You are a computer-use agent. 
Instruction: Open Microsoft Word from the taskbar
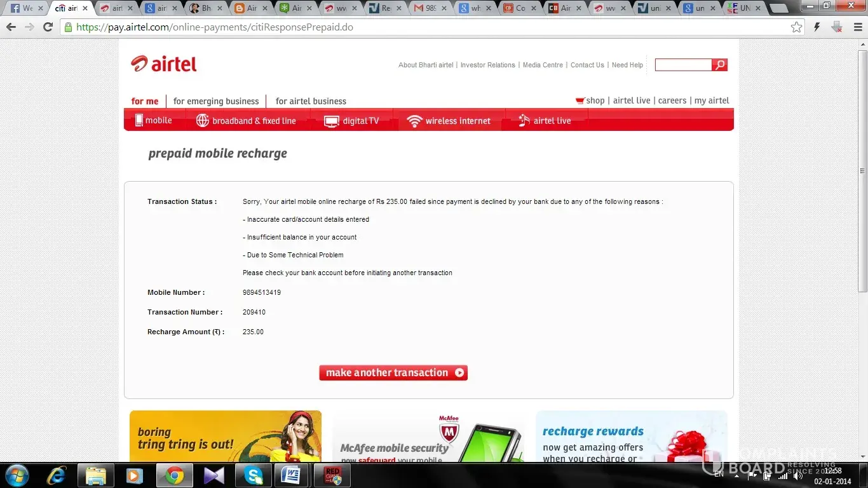(x=290, y=475)
